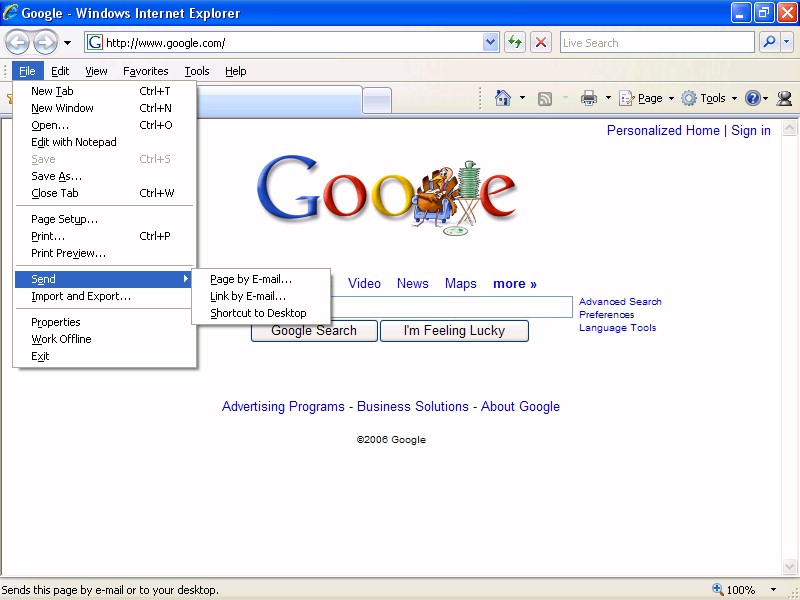
Task: Click the Live Search magnifier icon
Action: 769,42
